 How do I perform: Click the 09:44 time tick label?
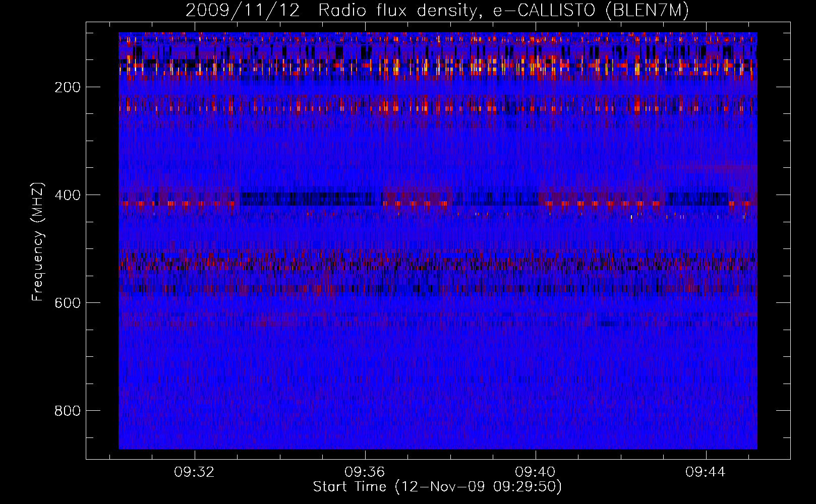pyautogui.click(x=706, y=472)
